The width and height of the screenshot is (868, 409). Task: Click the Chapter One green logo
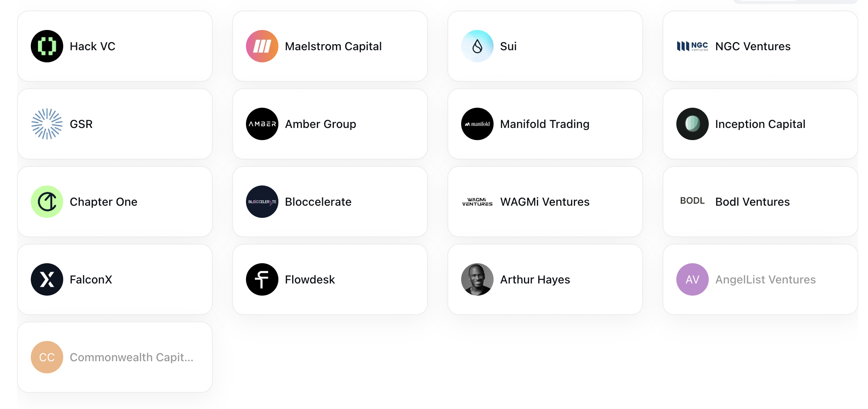click(x=47, y=202)
